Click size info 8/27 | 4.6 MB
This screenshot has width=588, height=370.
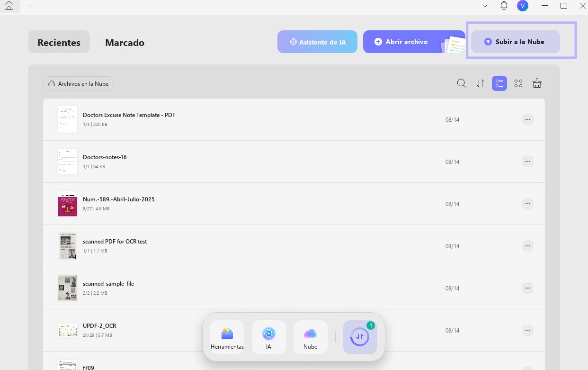[96, 209]
